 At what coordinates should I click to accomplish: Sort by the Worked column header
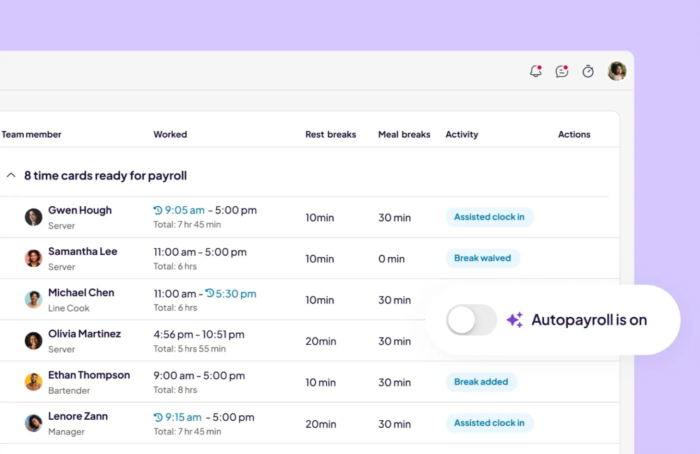pyautogui.click(x=170, y=134)
